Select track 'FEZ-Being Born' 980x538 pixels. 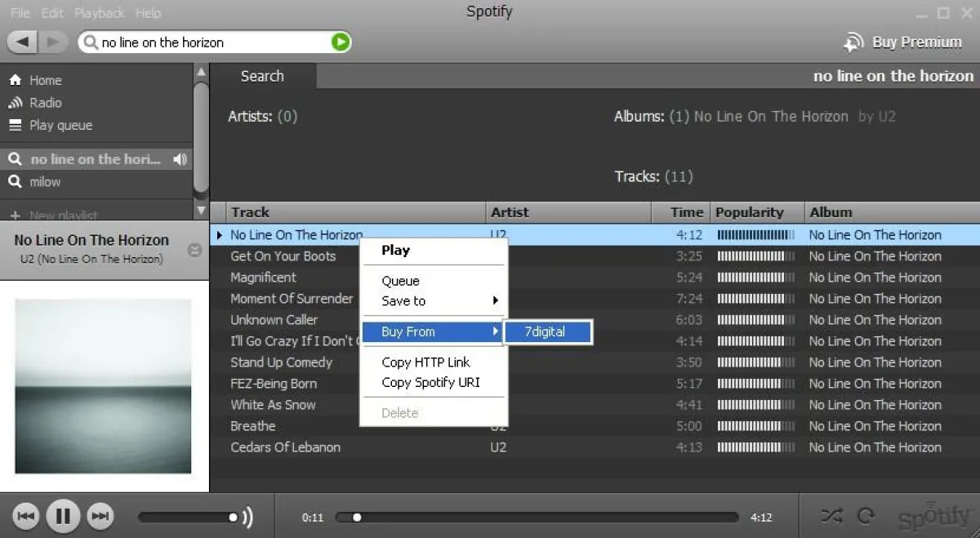coord(274,383)
